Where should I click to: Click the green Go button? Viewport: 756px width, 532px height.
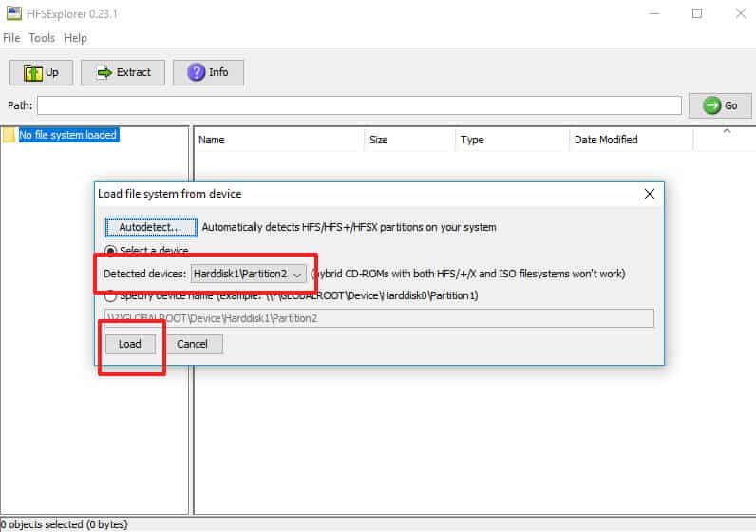click(720, 105)
